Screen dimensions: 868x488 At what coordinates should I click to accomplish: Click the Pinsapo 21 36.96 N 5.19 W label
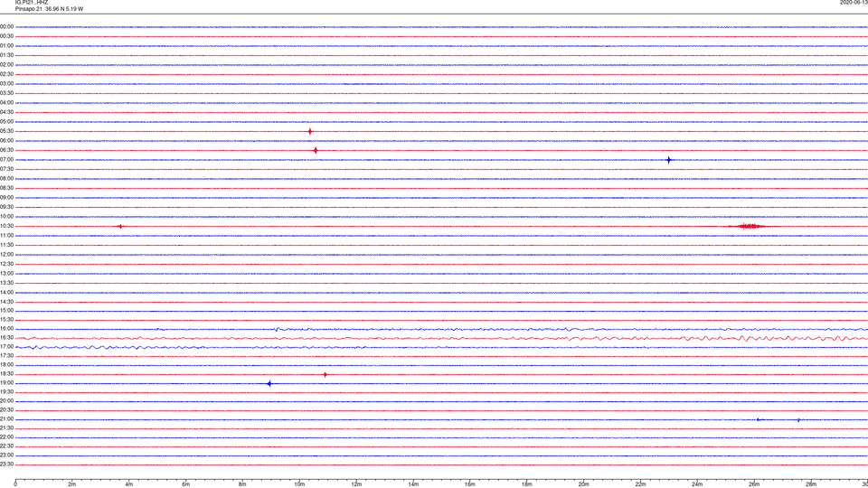[49, 9]
